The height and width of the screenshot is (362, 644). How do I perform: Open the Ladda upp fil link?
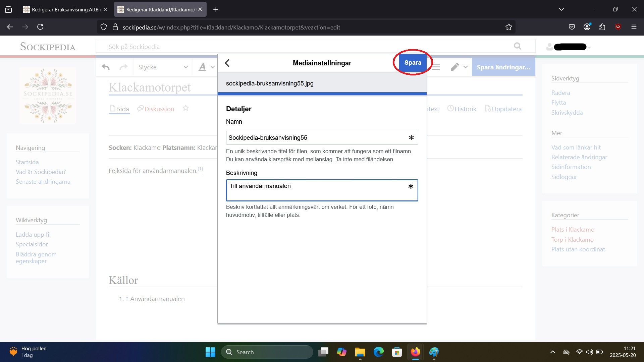(33, 234)
